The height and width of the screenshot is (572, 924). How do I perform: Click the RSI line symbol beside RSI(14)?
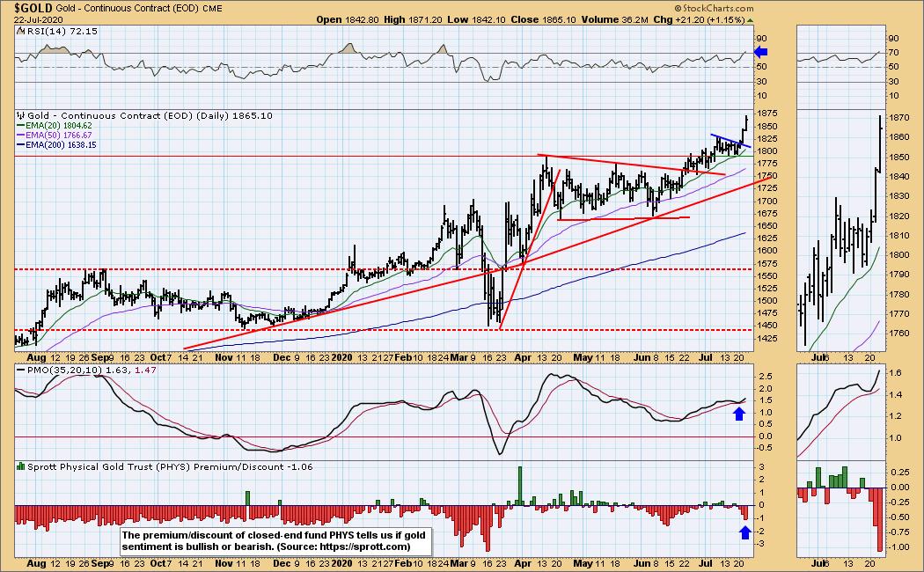[x=22, y=31]
